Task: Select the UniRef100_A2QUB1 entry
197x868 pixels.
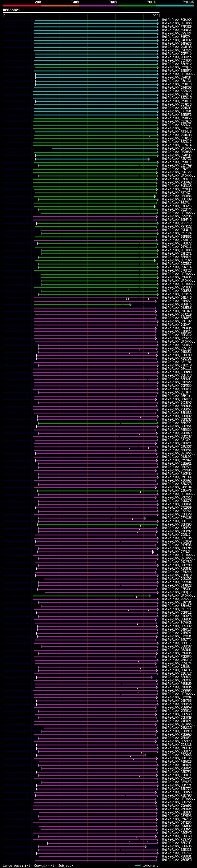Action: (x=177, y=857)
